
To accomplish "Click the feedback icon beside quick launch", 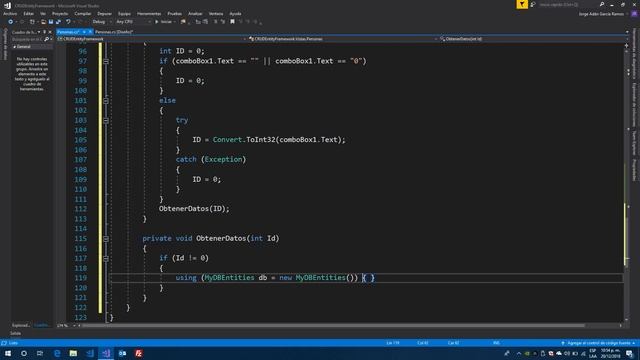I will click(533, 4).
